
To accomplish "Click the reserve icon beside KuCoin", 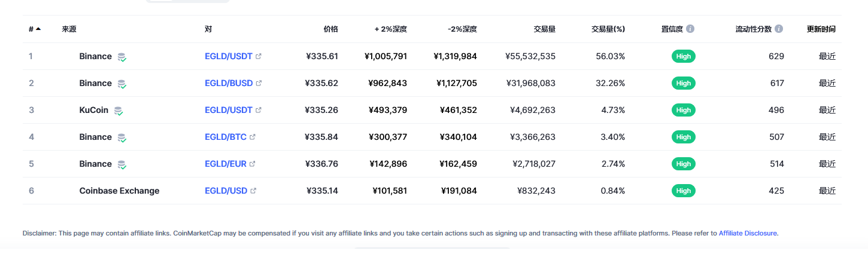I will pyautogui.click(x=119, y=111).
